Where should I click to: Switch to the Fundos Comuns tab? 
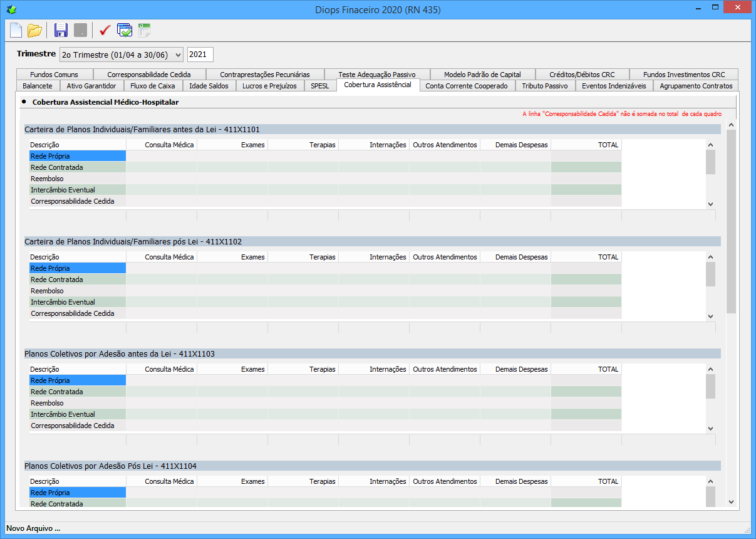(54, 74)
